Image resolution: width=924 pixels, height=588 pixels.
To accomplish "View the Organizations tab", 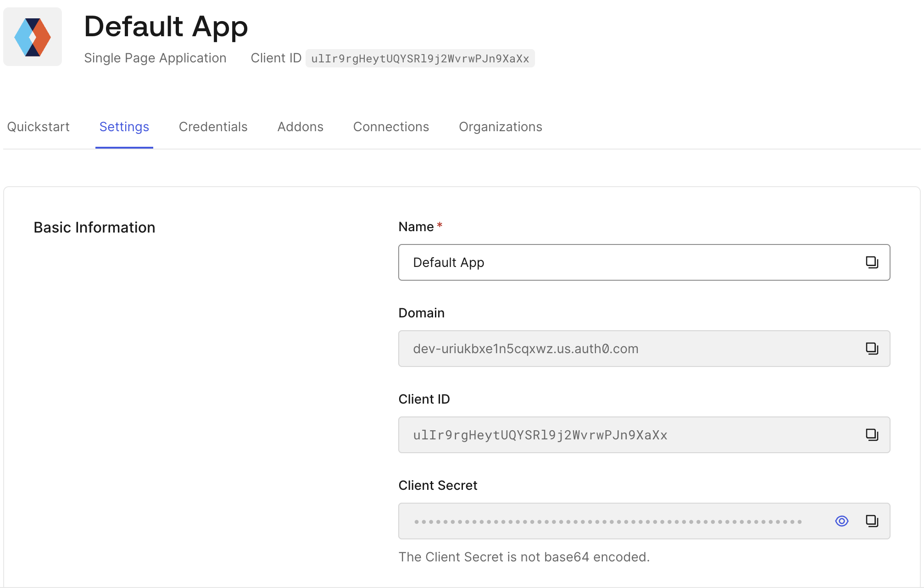I will (x=500, y=127).
